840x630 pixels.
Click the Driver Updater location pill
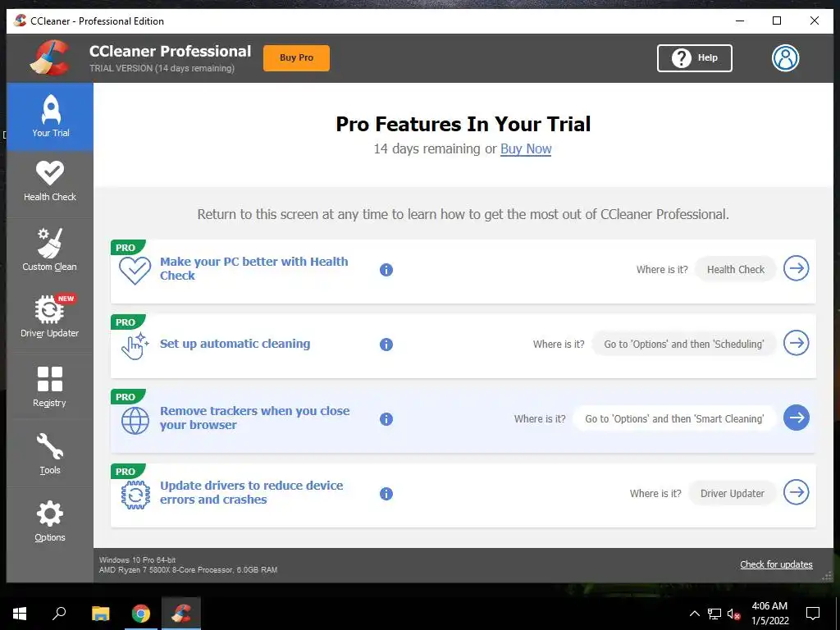pyautogui.click(x=733, y=493)
